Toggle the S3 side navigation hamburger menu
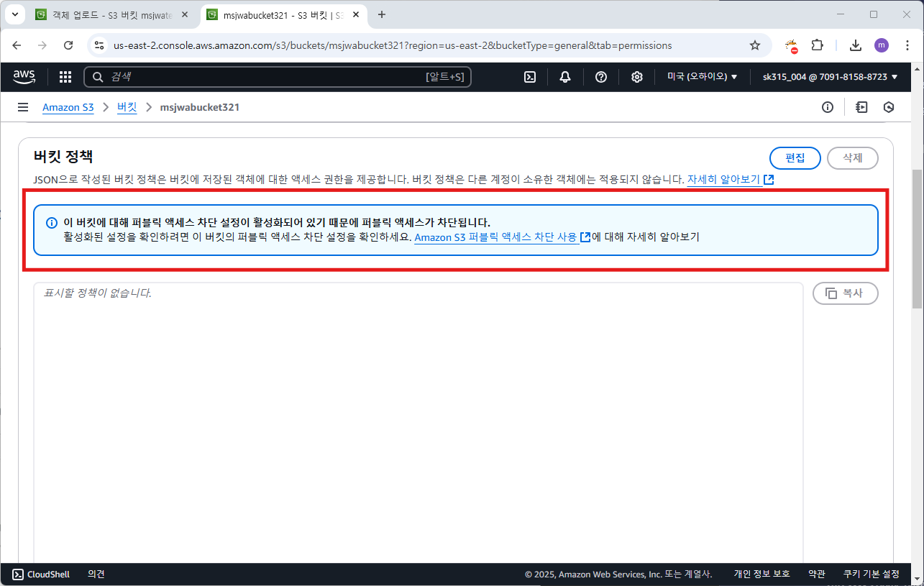This screenshot has width=924, height=586. pyautogui.click(x=23, y=107)
